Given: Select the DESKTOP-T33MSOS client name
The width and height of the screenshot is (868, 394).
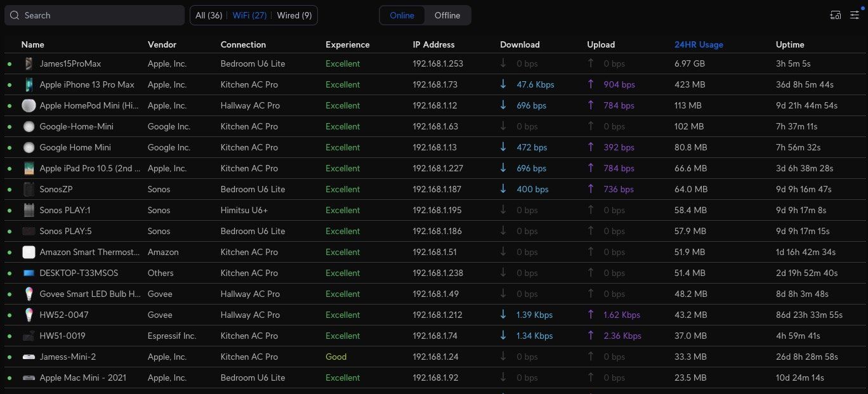Looking at the screenshot, I should [79, 273].
